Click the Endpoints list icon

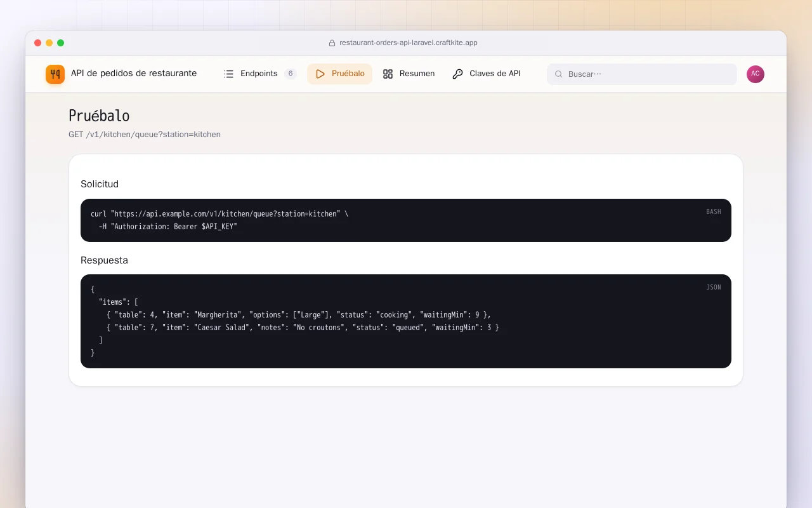229,74
